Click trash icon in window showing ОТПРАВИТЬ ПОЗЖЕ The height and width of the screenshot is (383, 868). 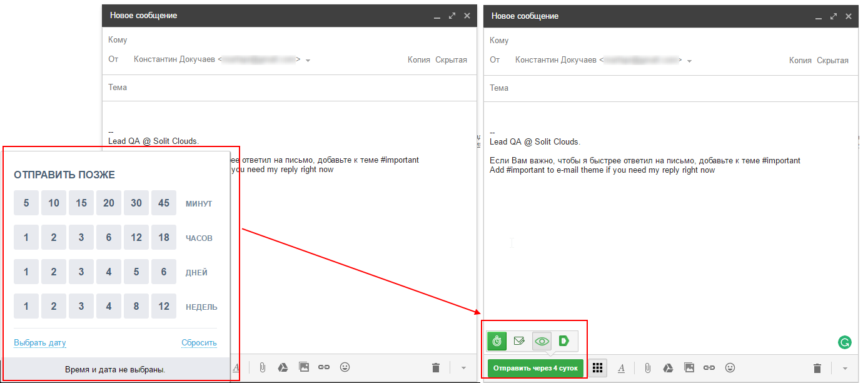[x=436, y=367]
